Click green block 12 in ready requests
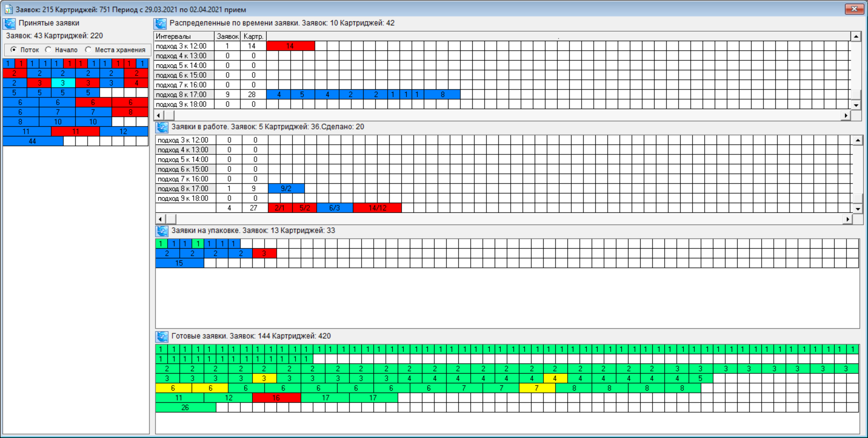The image size is (868, 438). 228,398
